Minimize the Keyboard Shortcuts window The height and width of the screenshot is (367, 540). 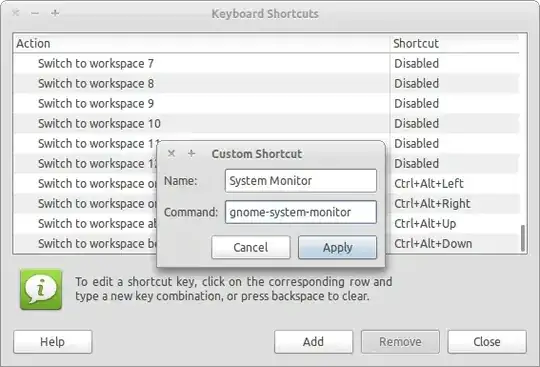(x=35, y=13)
